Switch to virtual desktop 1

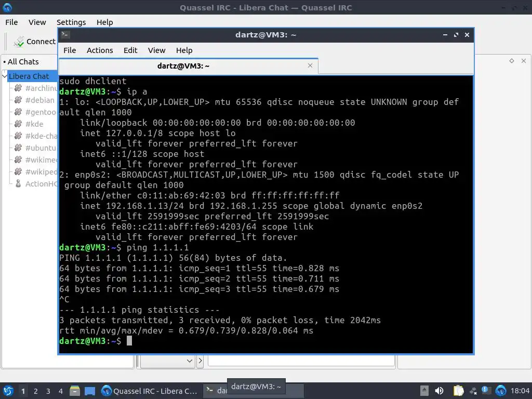[23, 391]
